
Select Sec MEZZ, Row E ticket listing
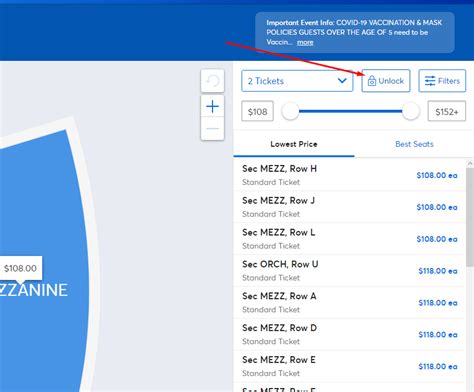click(349, 366)
